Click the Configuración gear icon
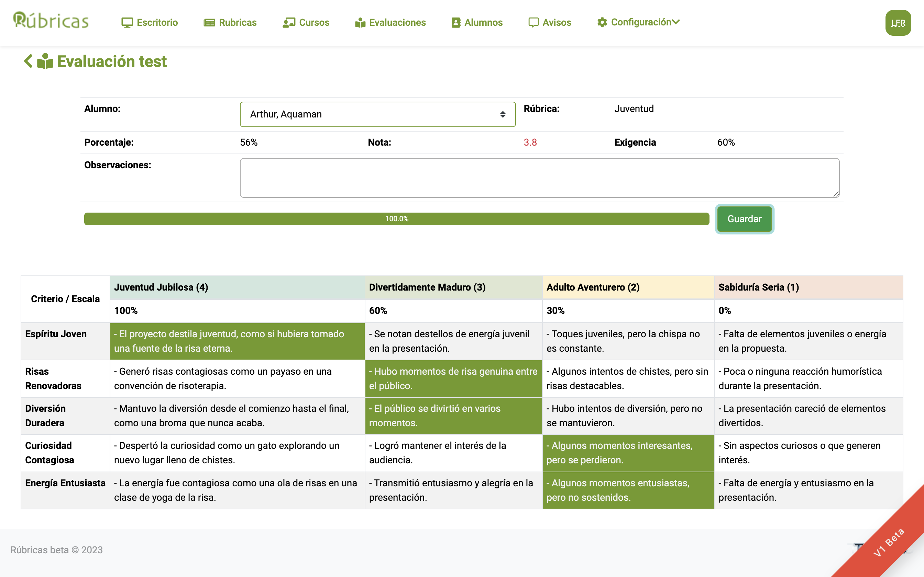This screenshot has height=577, width=924. coord(602,23)
